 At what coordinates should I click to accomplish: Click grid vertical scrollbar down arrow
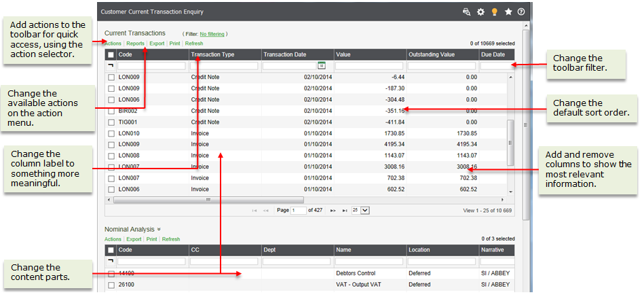tap(510, 192)
